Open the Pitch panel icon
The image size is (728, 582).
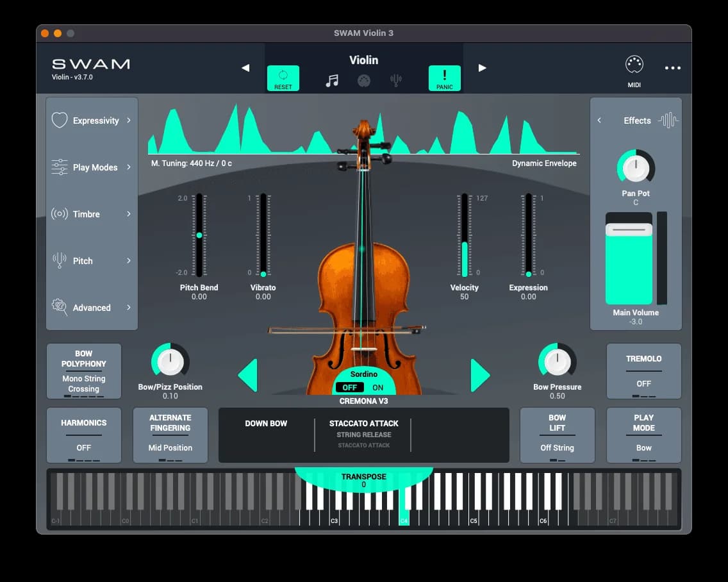pos(58,261)
